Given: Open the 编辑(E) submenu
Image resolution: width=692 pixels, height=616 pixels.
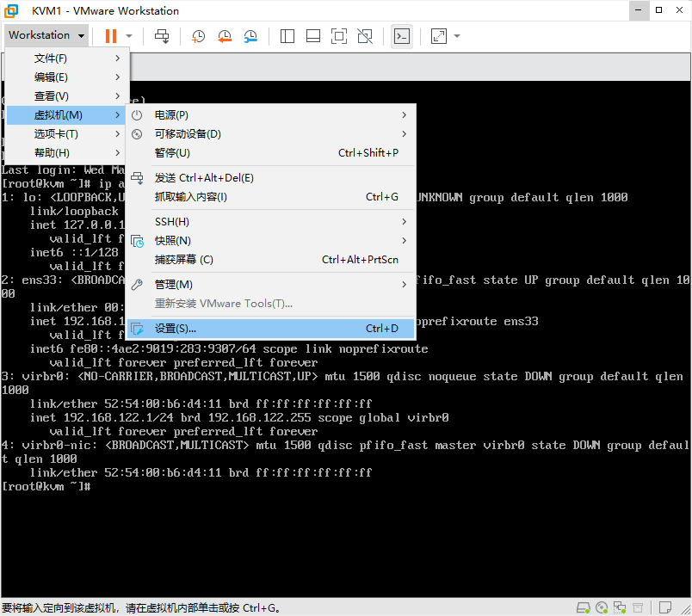Looking at the screenshot, I should coord(68,77).
